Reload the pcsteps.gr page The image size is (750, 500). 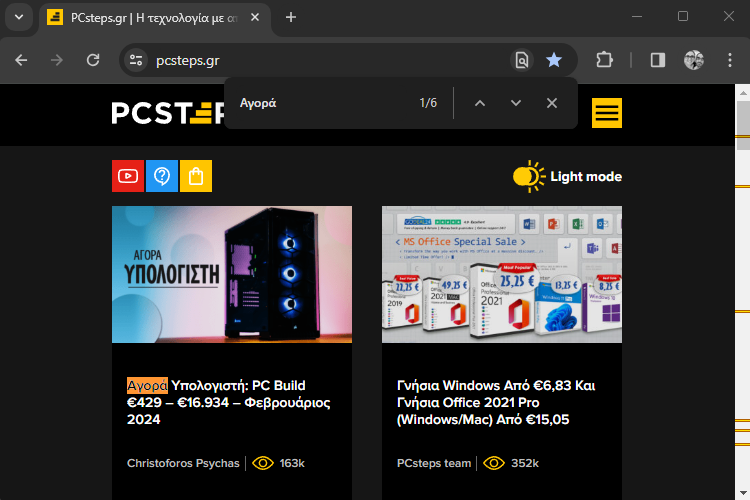pyautogui.click(x=93, y=60)
